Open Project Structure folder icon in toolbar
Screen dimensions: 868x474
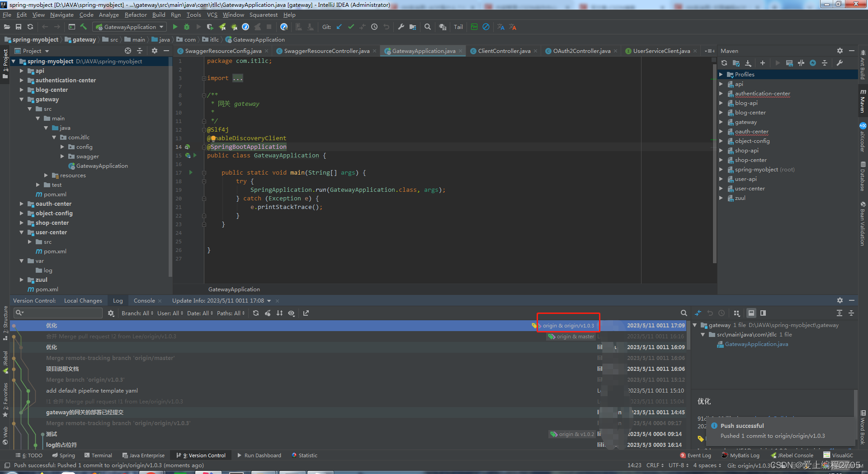coord(412,27)
